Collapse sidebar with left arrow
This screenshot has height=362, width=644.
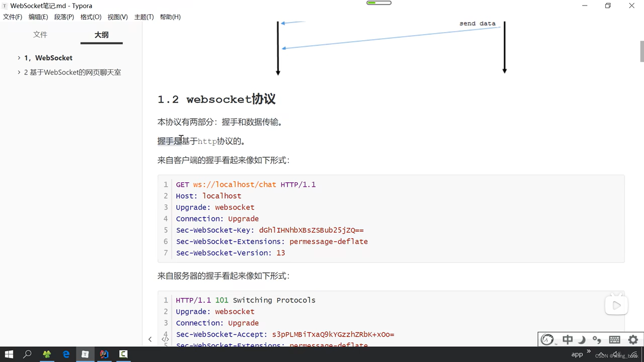pyautogui.click(x=150, y=339)
